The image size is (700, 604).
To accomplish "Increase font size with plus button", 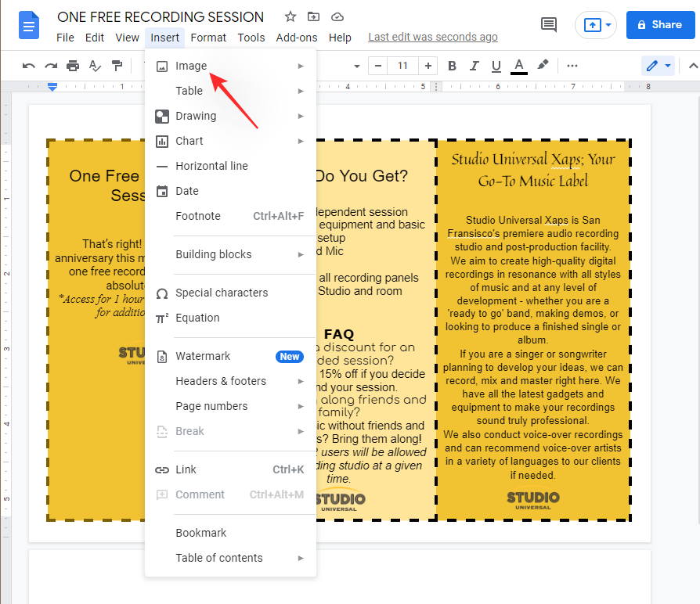I will 428,66.
